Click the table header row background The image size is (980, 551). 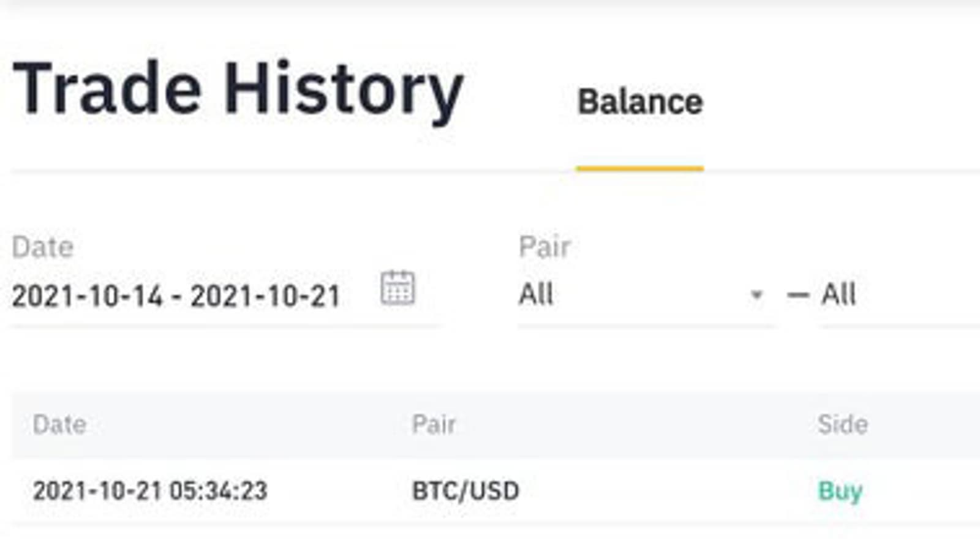(612, 424)
